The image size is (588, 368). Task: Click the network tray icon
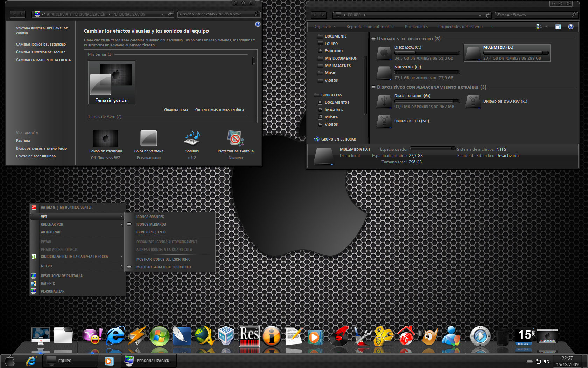click(x=538, y=361)
